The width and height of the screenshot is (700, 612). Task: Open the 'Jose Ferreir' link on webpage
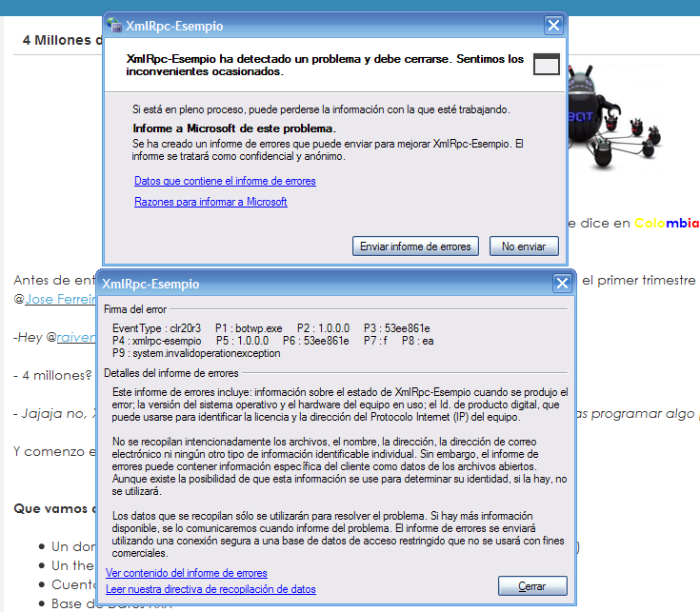[60, 299]
